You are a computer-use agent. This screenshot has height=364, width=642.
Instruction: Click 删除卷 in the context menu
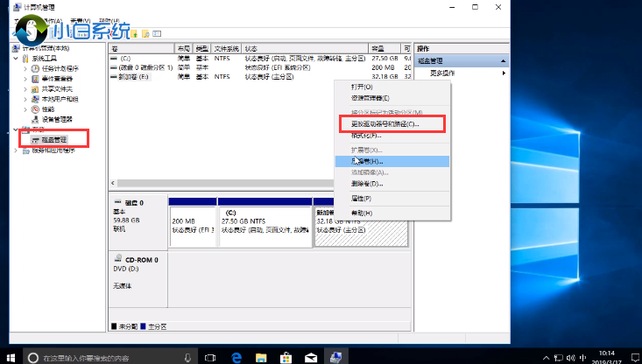367,184
